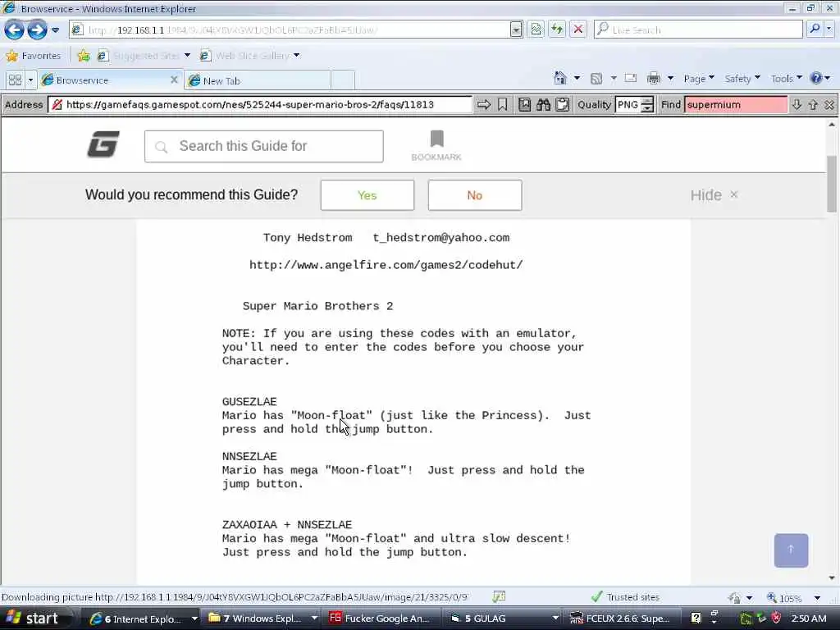Show Quick Tabs grid view

(x=15, y=80)
